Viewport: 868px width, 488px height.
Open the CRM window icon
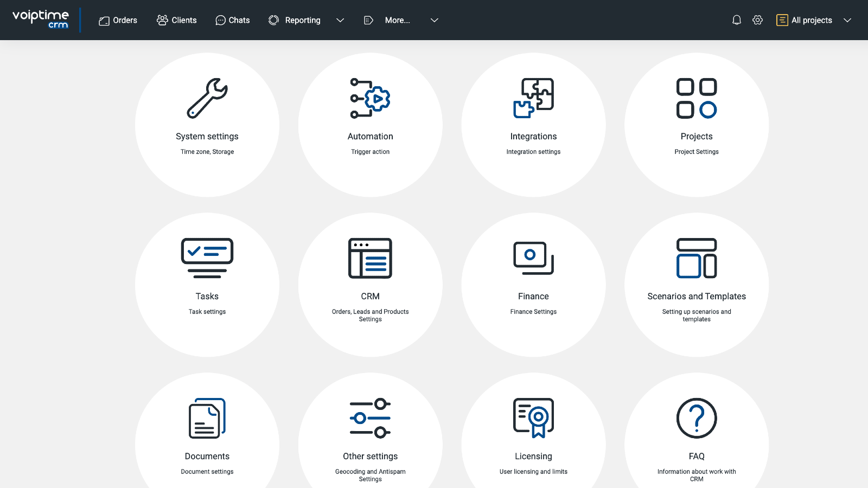[x=370, y=258]
